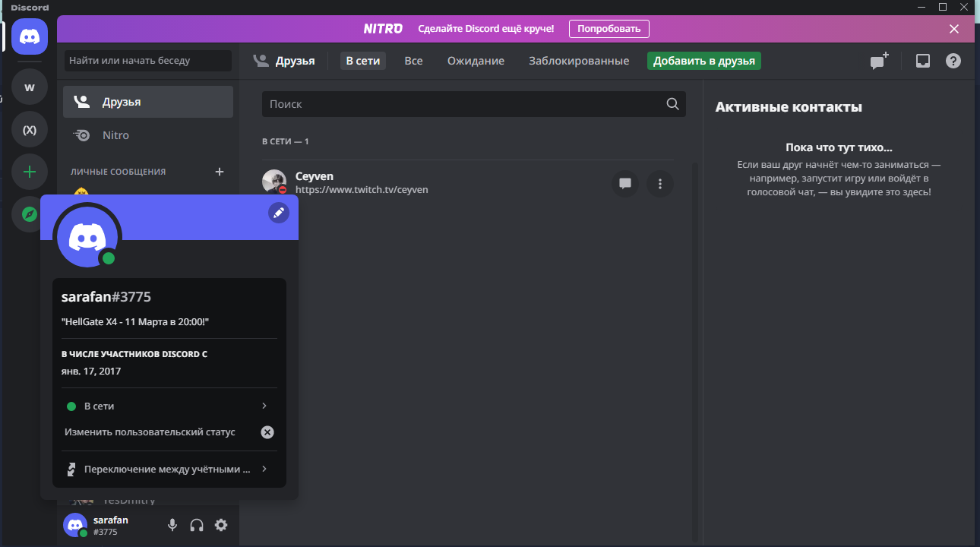Click username sarafan#3775 in popup

tap(106, 297)
